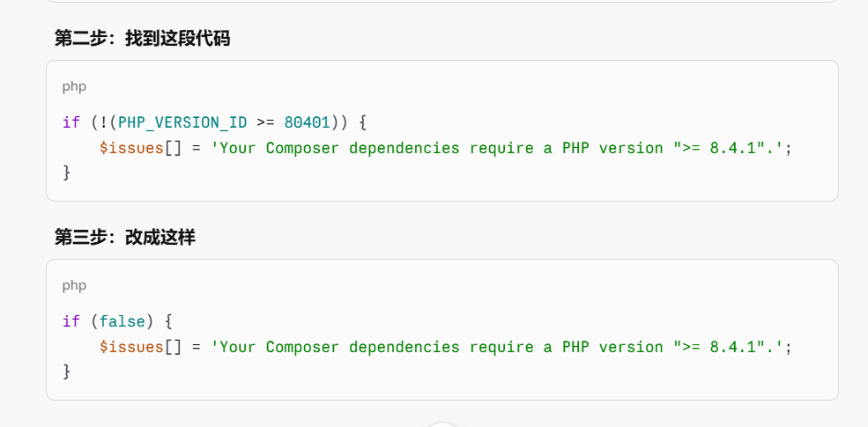
Task: Click the $issues variable in the first code block
Action: coord(132,148)
